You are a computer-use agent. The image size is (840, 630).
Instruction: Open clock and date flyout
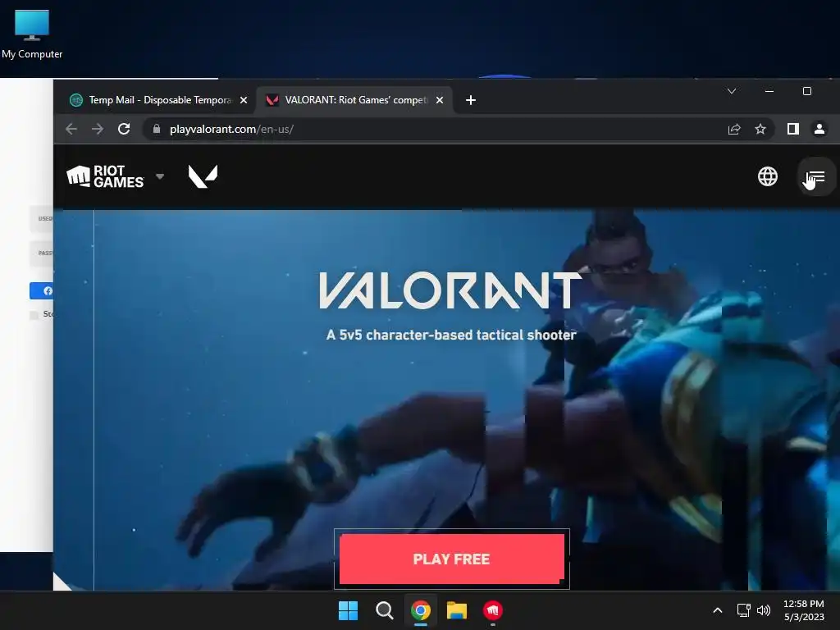804,610
